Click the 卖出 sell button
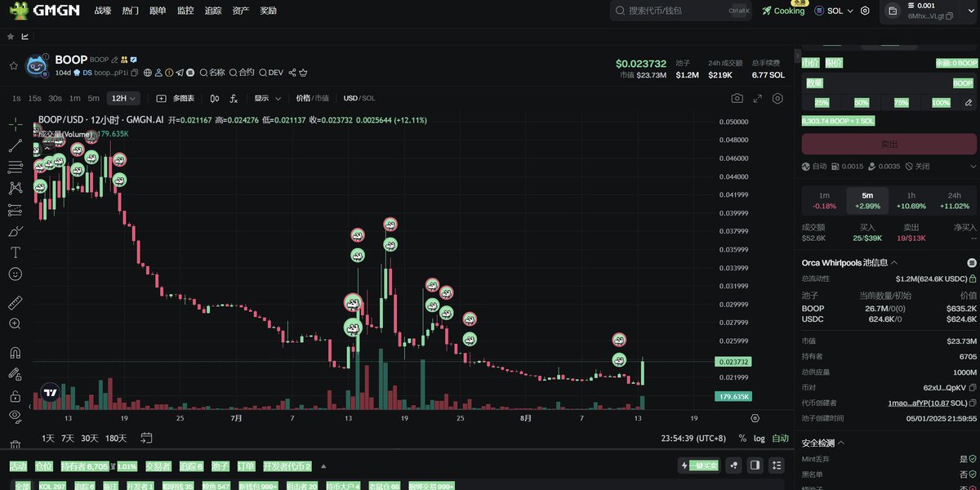Screen dimensions: 980x490 [889, 145]
